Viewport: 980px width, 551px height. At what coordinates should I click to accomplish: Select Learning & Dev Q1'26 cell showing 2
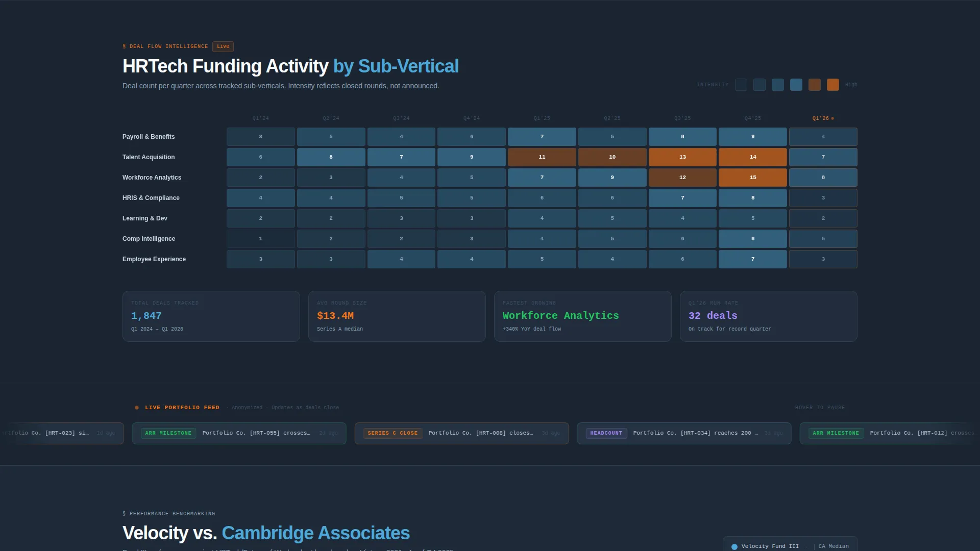tap(823, 218)
